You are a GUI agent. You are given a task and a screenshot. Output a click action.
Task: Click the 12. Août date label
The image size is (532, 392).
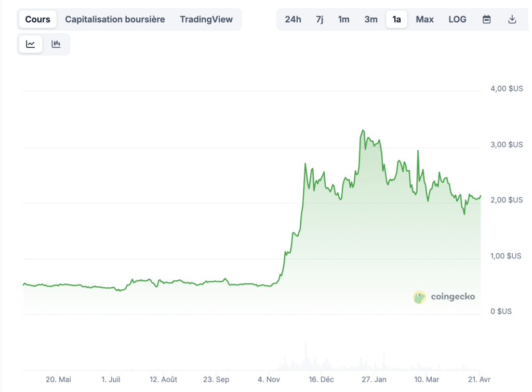pos(164,380)
